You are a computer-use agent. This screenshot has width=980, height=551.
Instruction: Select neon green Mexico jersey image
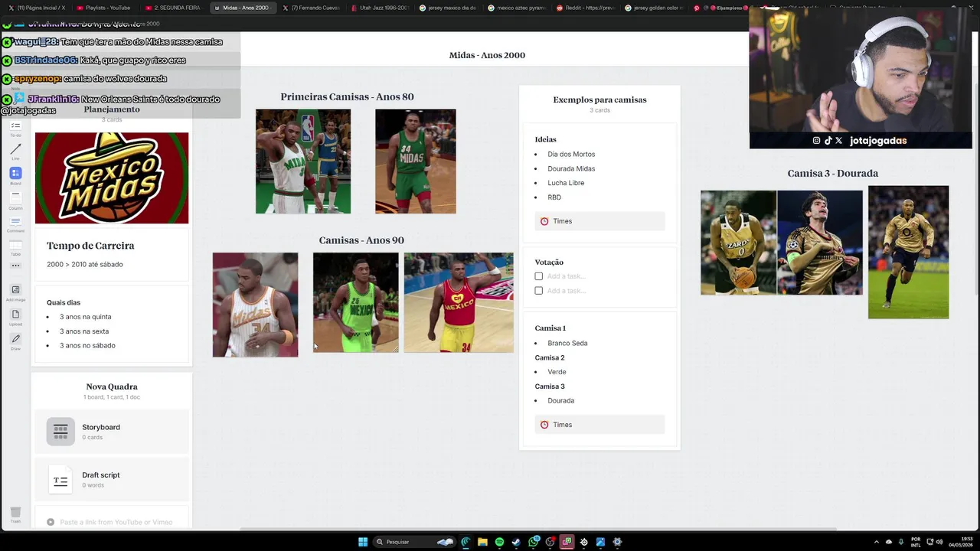tap(356, 302)
